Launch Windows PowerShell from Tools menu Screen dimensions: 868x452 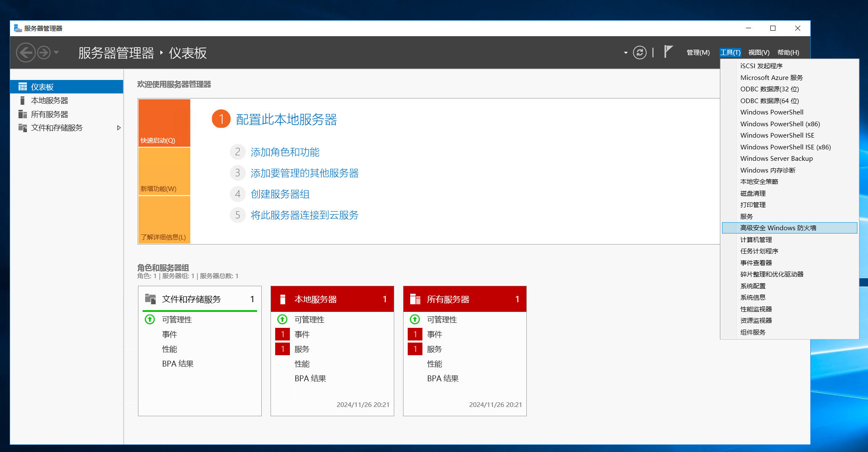(x=790, y=112)
